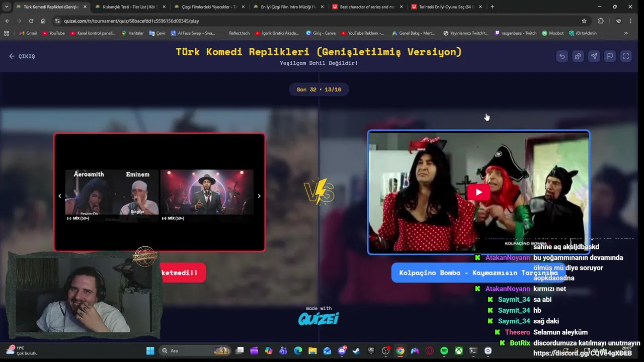This screenshot has width=644, height=362.
Task: Choose the Kolpaçino Bomba answer button
Action: (478, 273)
